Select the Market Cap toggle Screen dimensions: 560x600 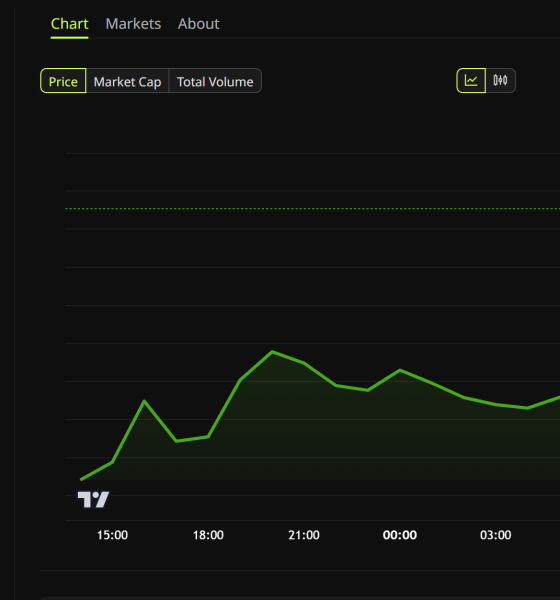pos(127,81)
